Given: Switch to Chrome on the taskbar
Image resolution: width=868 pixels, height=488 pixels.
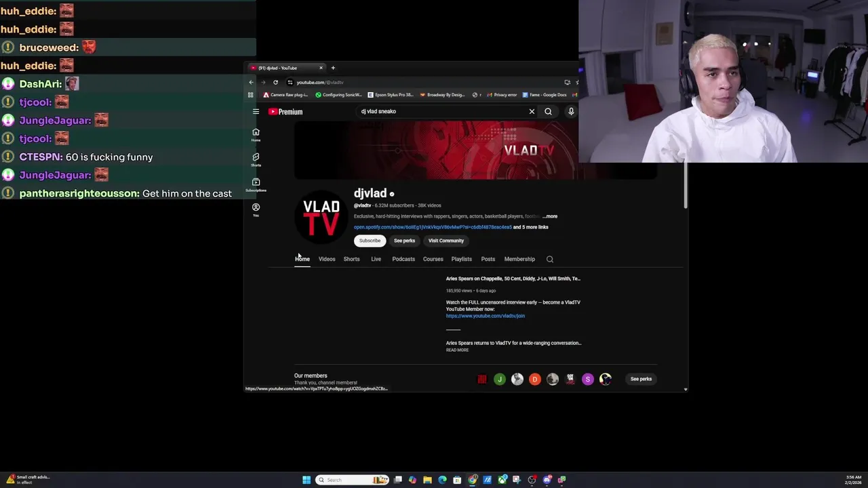Looking at the screenshot, I should (473, 480).
